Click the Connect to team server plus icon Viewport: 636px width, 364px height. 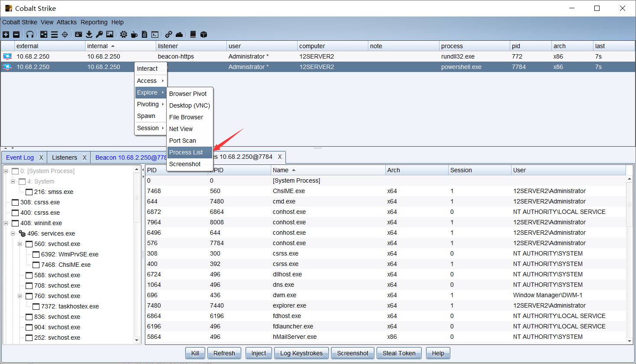[6, 34]
